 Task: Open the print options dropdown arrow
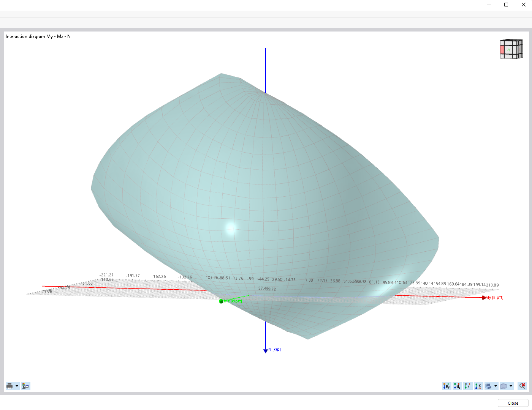(17, 386)
